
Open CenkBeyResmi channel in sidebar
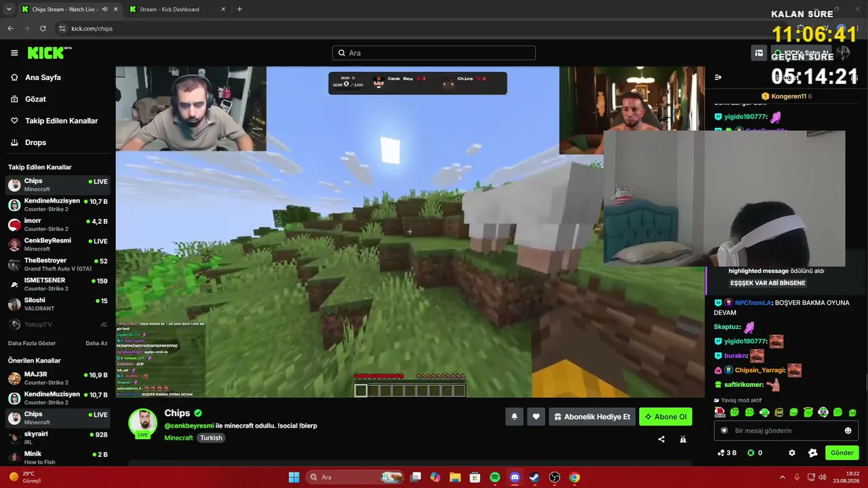(x=58, y=245)
